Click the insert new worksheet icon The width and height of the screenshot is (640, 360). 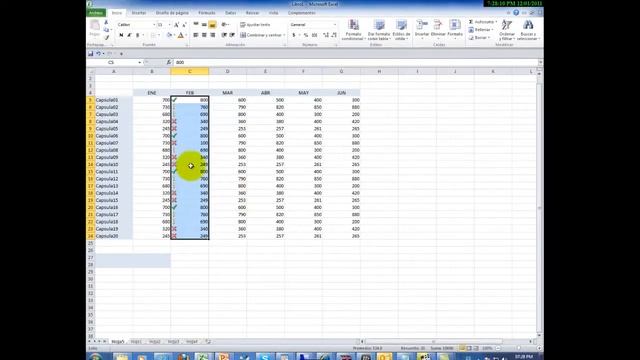[208, 342]
